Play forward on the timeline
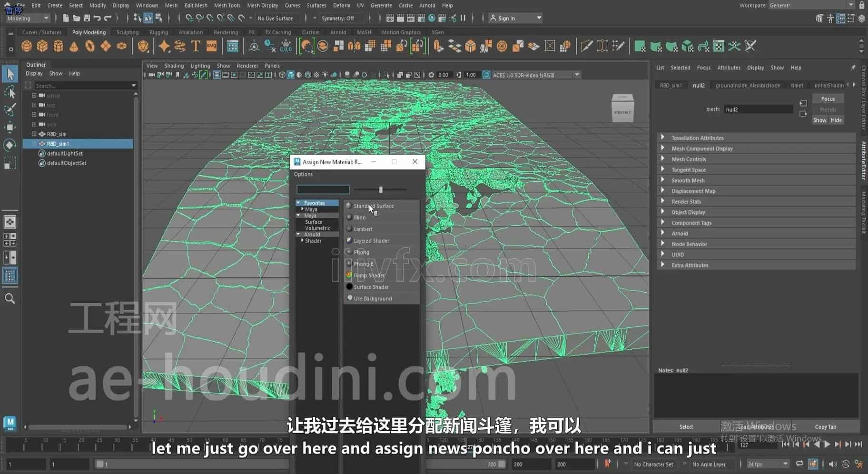The width and height of the screenshot is (868, 474). tap(827, 444)
